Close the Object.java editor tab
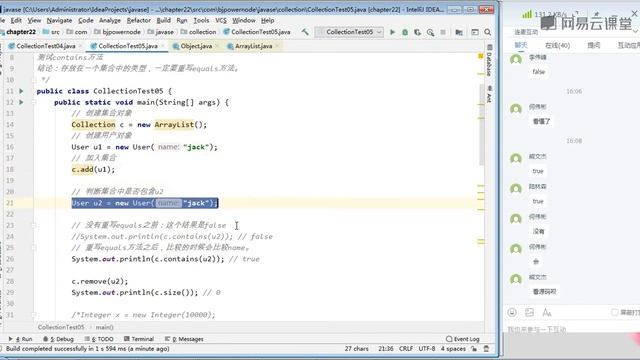 [217, 46]
